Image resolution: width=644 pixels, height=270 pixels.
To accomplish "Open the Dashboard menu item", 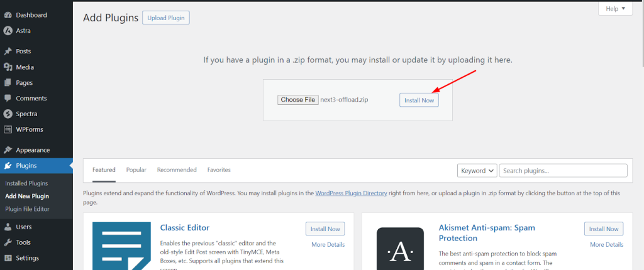I will (31, 15).
